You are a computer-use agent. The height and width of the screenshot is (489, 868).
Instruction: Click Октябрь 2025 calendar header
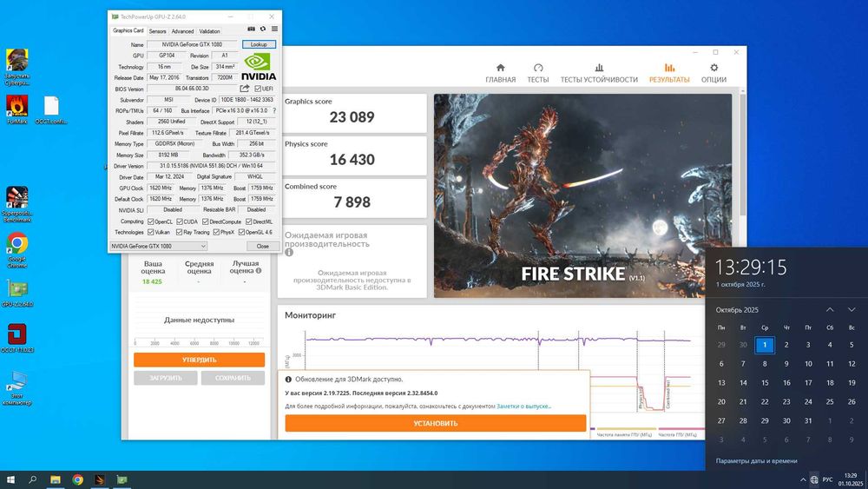[737, 310]
